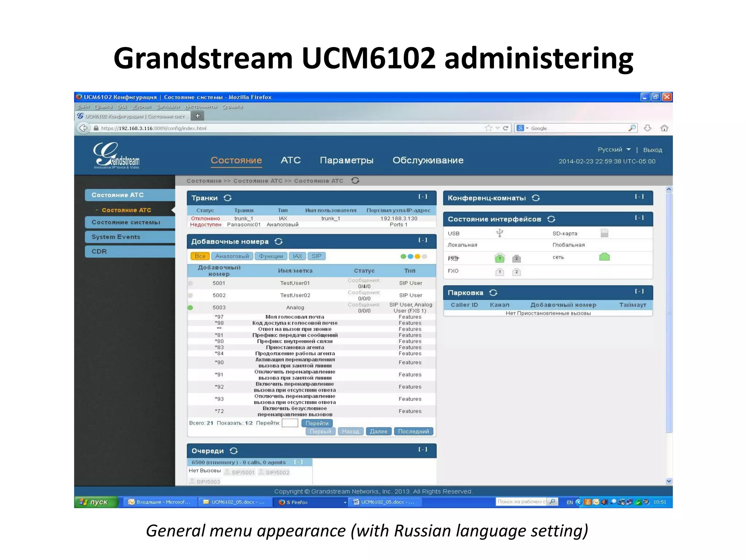Image resolution: width=747 pixels, height=560 pixels.
Task: Collapse the Конференц-комнаты panel
Action: 639,197
